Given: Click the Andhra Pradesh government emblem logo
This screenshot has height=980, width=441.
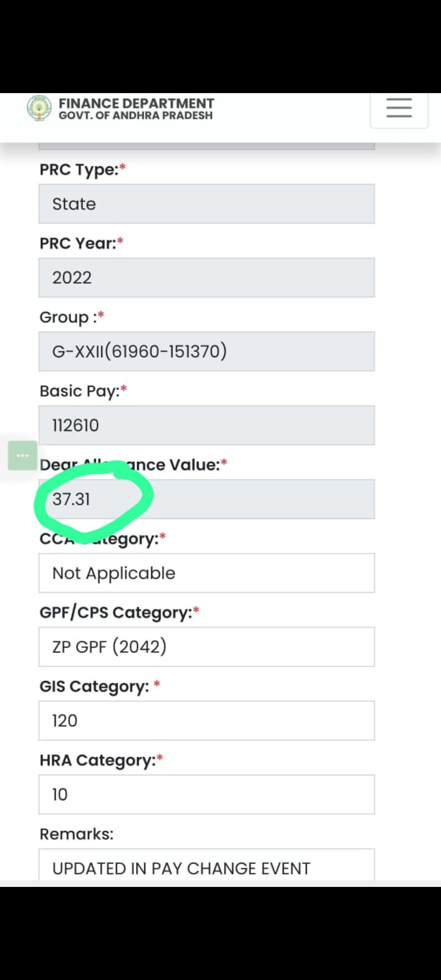Looking at the screenshot, I should [39, 108].
